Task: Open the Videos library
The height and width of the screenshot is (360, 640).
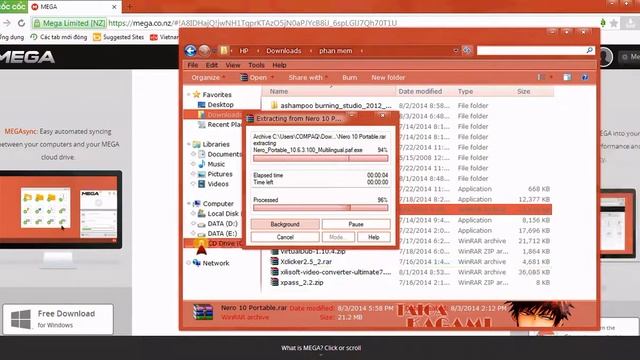Action: tap(218, 184)
